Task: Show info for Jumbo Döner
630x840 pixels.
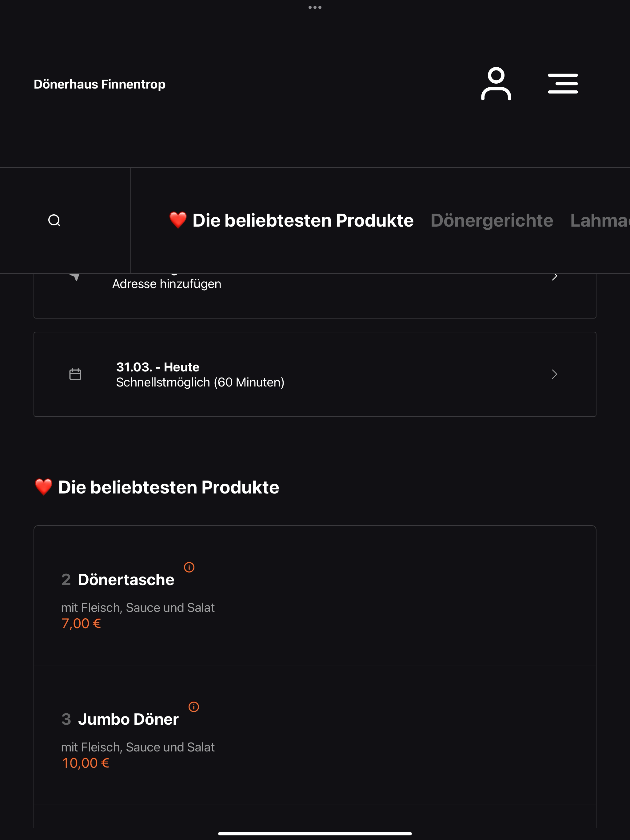Action: (x=194, y=707)
